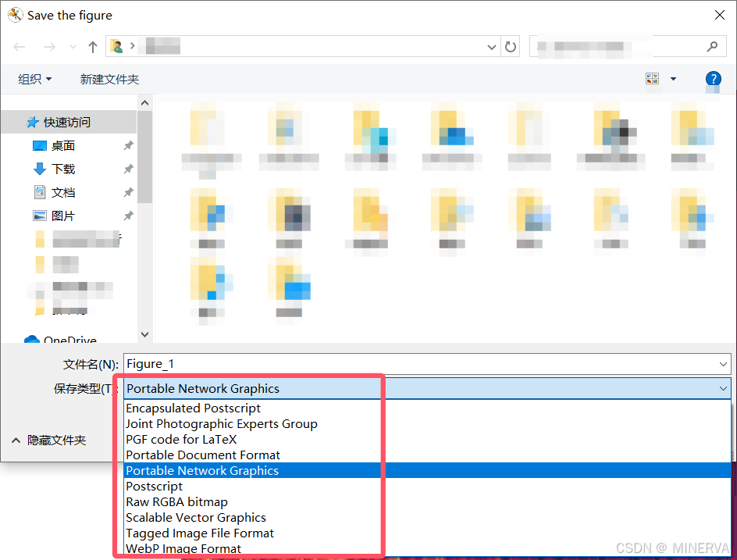Click the navigation back arrow
Image resolution: width=737 pixels, height=560 pixels.
[x=19, y=46]
